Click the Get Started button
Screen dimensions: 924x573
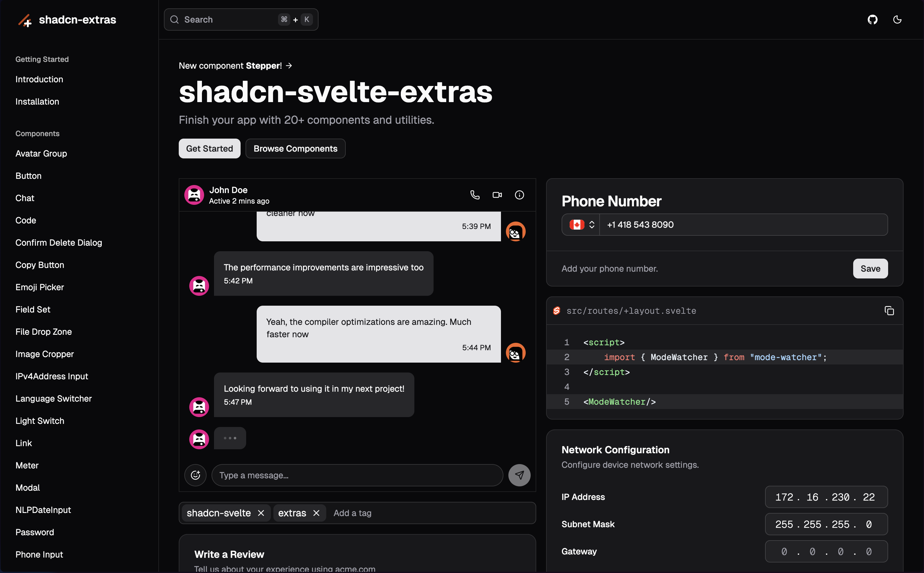click(x=209, y=149)
